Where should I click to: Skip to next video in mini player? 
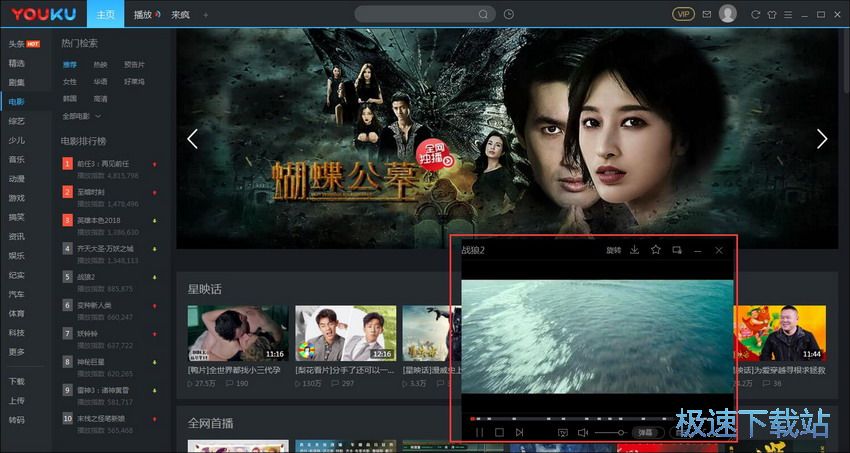[519, 432]
